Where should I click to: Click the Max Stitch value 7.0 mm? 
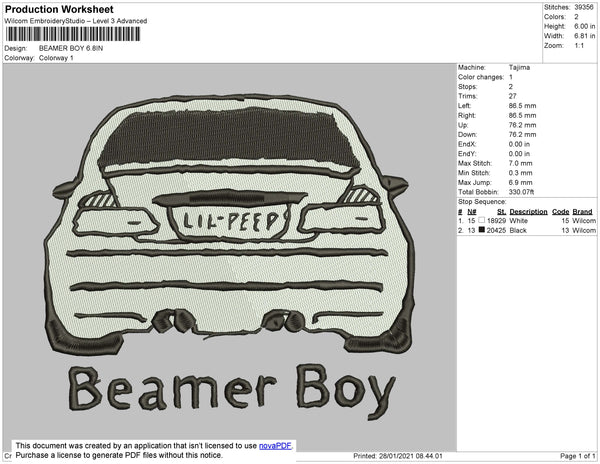click(x=520, y=163)
